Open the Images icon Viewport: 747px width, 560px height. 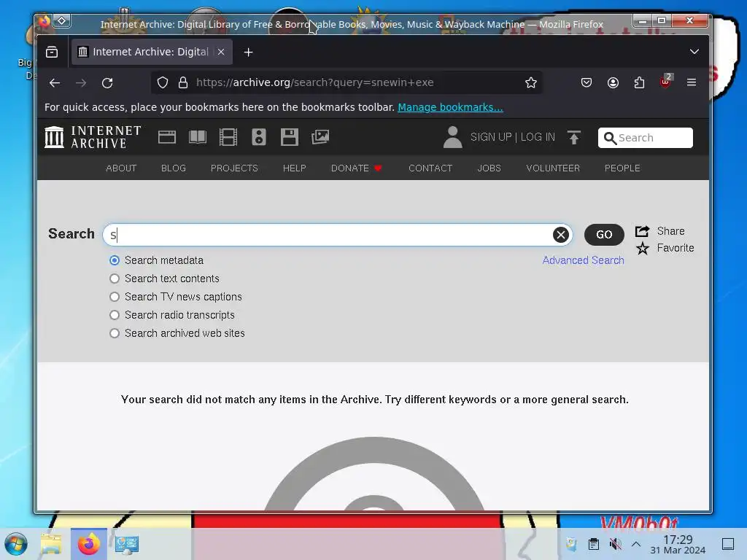[x=320, y=137]
